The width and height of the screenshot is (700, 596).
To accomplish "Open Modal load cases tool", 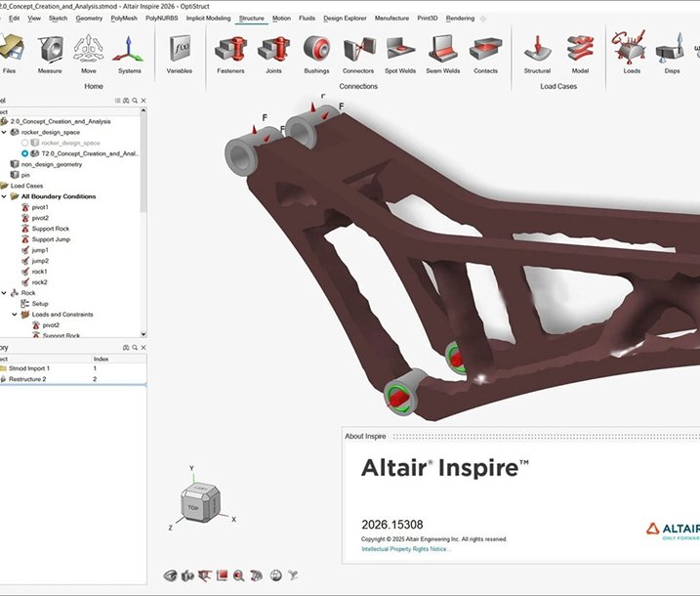I will pos(580,49).
